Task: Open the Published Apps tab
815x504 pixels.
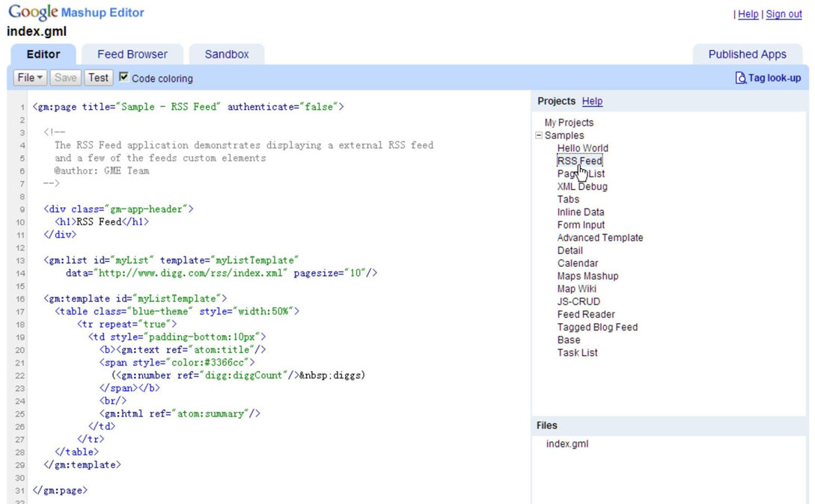Action: [x=747, y=54]
